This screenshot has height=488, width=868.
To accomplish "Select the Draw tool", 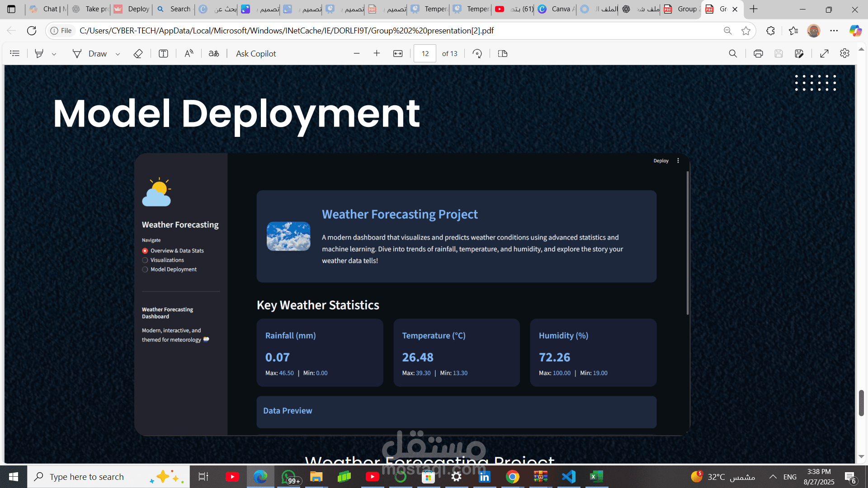I will (90, 53).
